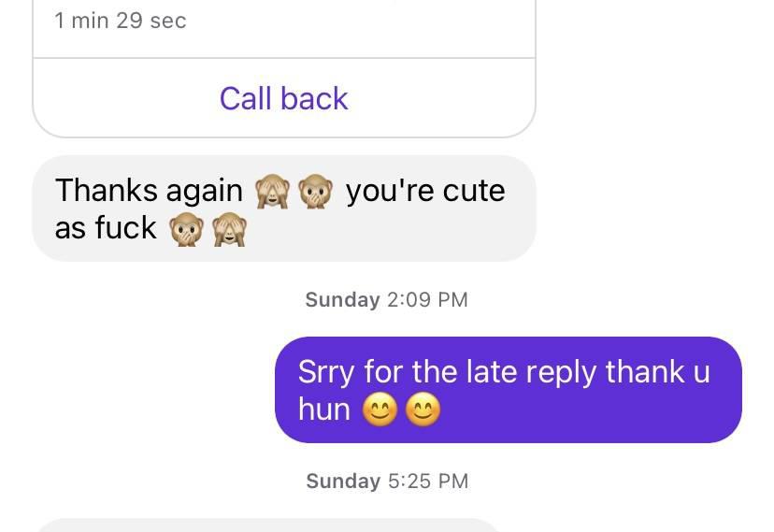774x532 pixels.
Task: Tap the word 'hun' in sent message
Action: [x=323, y=410]
